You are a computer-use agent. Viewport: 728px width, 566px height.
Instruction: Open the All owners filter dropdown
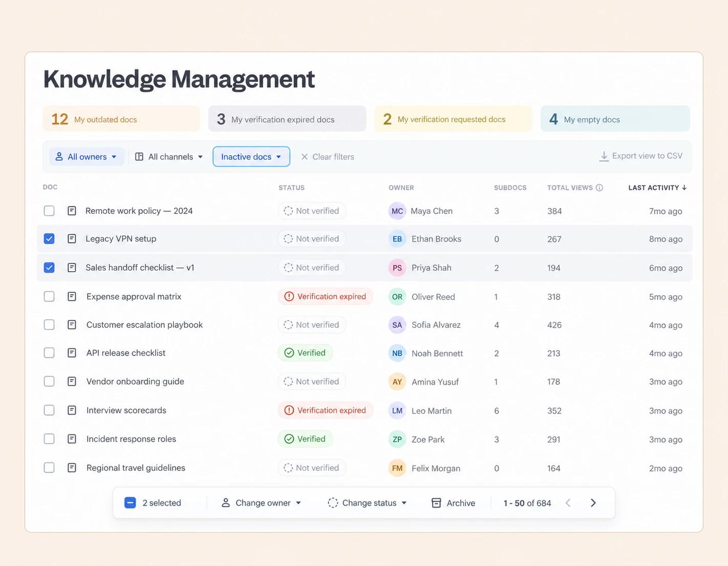(x=87, y=157)
